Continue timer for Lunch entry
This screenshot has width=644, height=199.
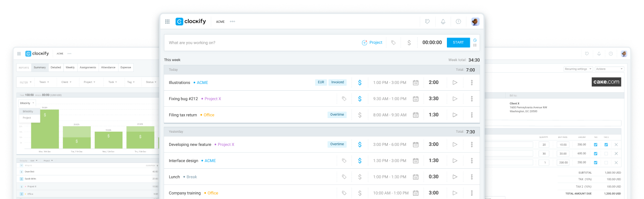[x=455, y=177]
